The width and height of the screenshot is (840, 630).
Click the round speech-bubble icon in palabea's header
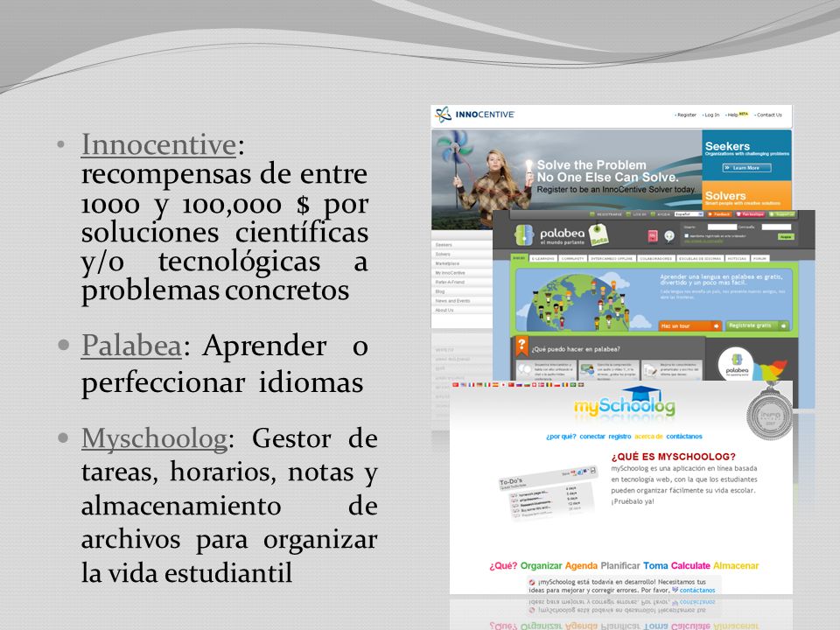point(669,236)
